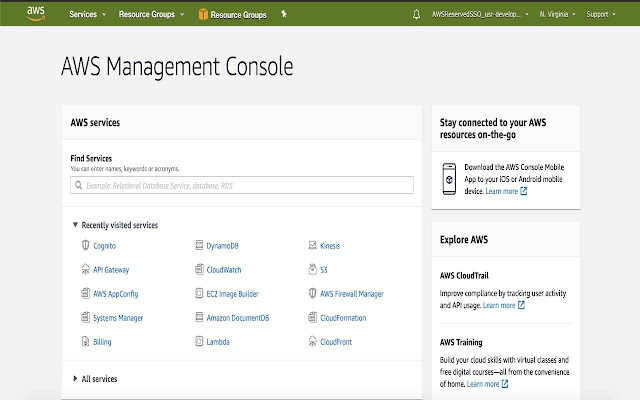Click the Explore AWS panel title
Viewport: 640px width, 400px height.
[x=464, y=240]
